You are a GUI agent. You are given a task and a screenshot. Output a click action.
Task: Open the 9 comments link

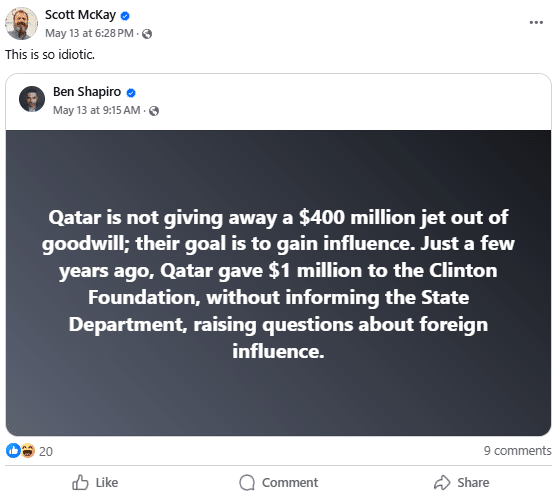(517, 451)
